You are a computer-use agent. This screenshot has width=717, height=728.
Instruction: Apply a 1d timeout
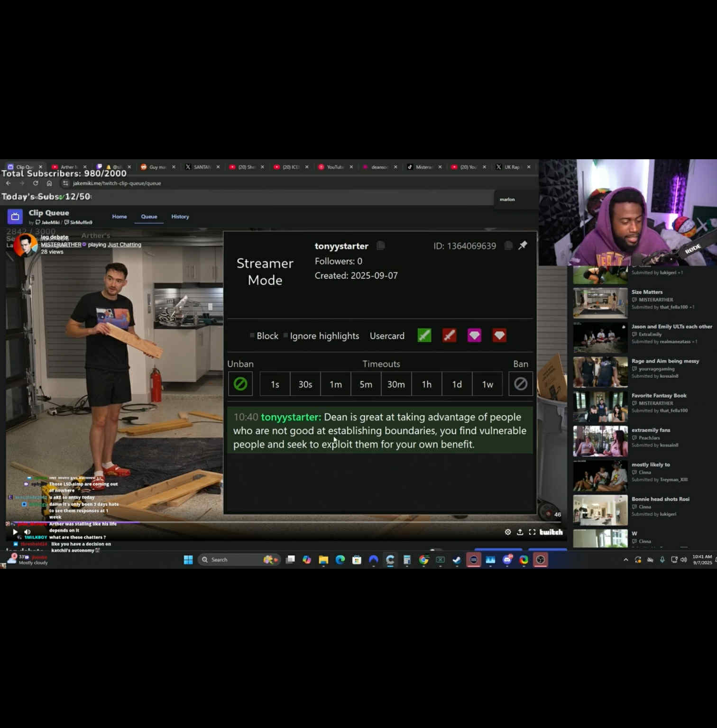point(457,384)
